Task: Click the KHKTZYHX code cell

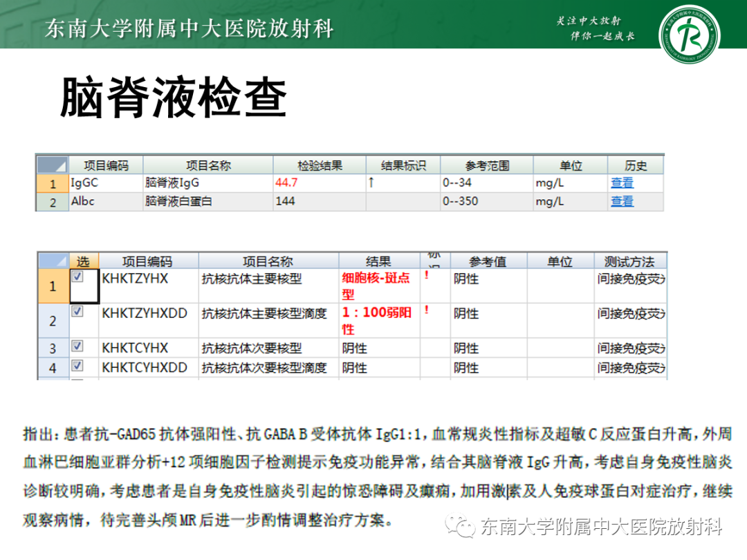Action: 149,286
